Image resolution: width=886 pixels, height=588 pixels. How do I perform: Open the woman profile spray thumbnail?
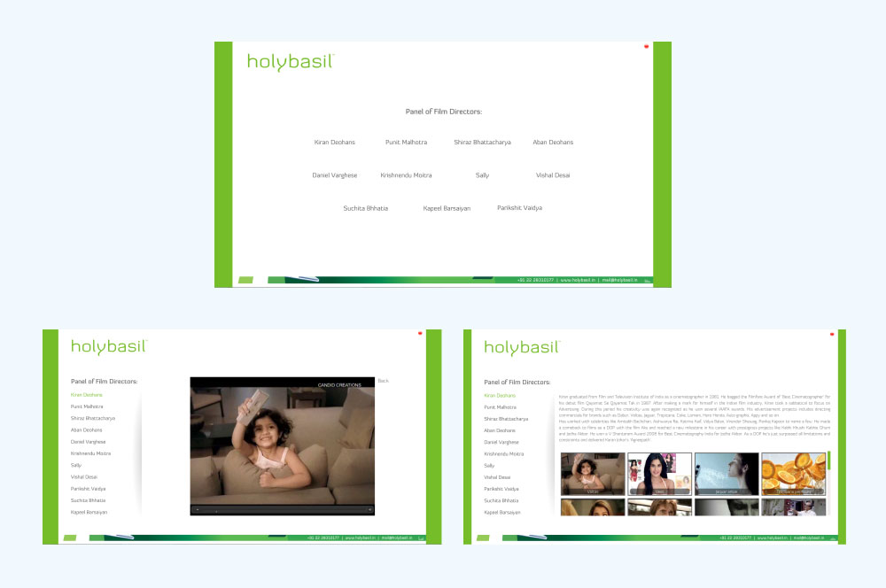(727, 474)
